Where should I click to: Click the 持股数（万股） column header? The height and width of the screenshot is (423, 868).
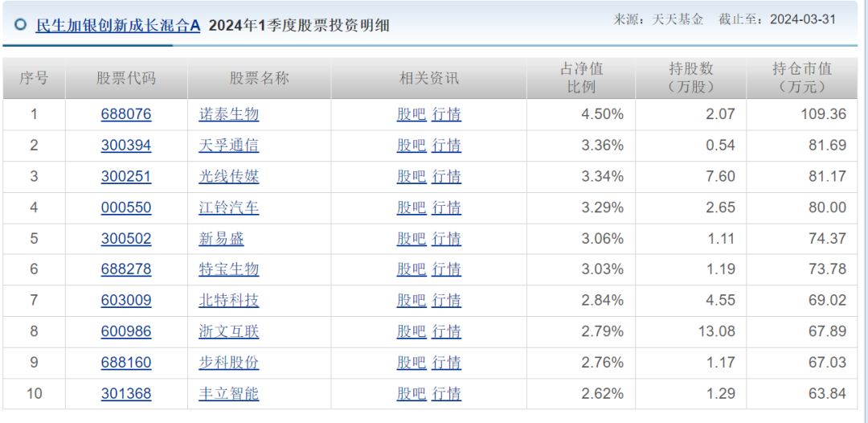point(691,78)
